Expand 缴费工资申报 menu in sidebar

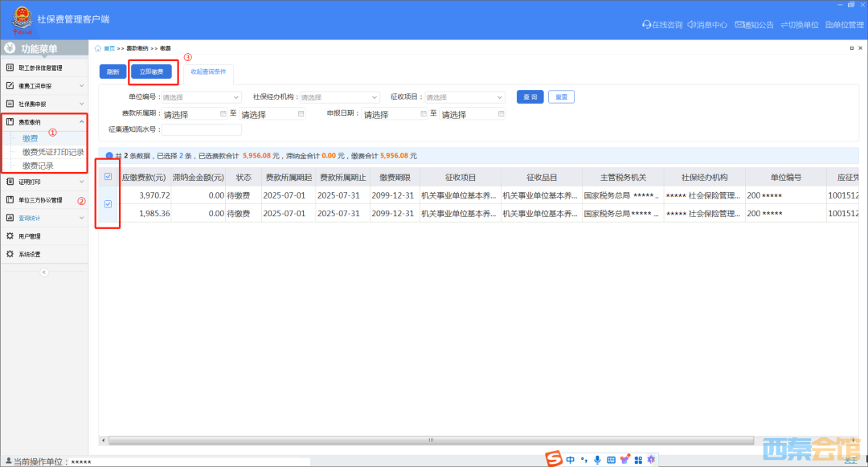(x=43, y=85)
